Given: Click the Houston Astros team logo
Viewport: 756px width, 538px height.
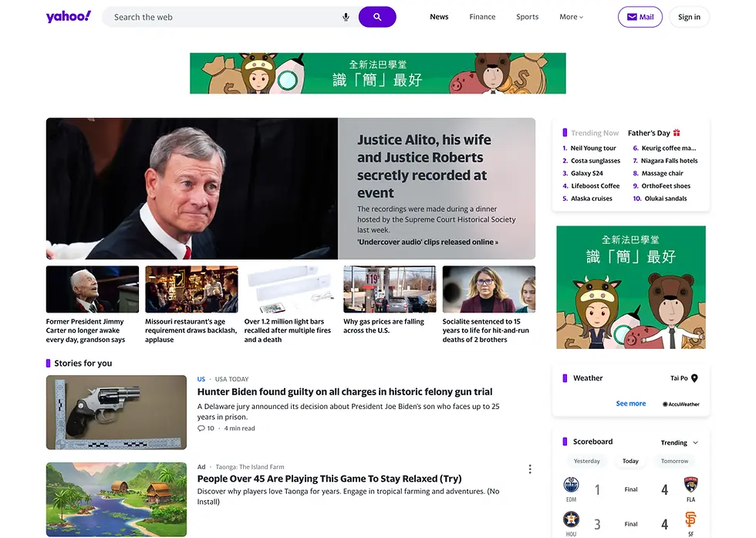Looking at the screenshot, I should click(571, 519).
